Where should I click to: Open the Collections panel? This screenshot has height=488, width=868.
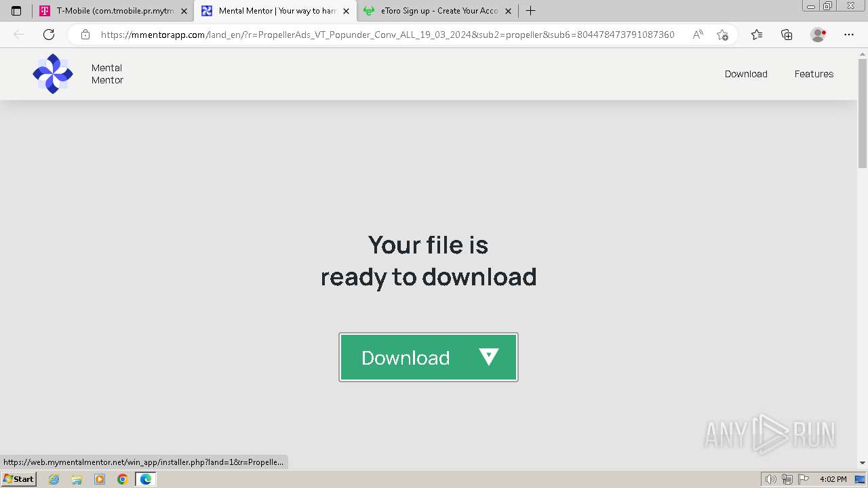coord(787,35)
